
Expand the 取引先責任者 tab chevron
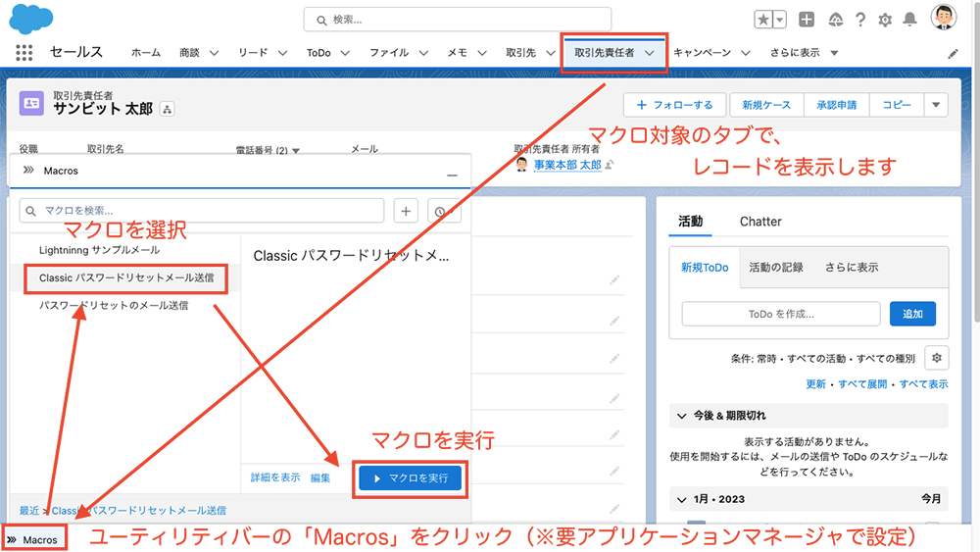(650, 53)
